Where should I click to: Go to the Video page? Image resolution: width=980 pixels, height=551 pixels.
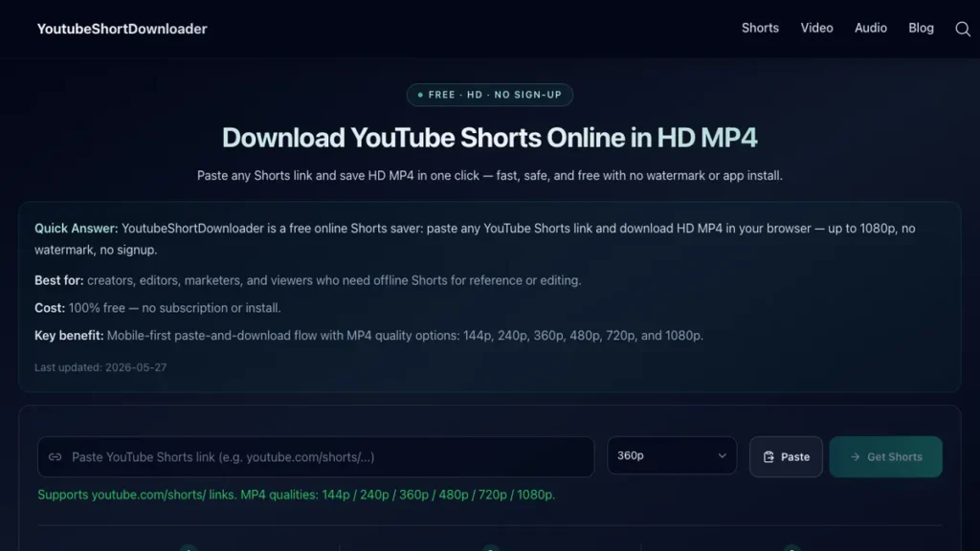point(816,28)
